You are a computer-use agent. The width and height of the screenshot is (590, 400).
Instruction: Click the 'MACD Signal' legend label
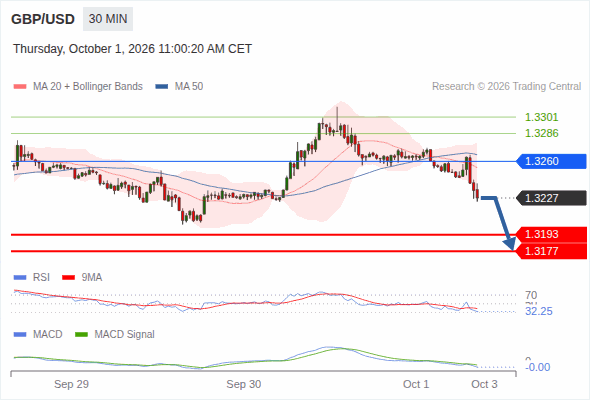(125, 335)
